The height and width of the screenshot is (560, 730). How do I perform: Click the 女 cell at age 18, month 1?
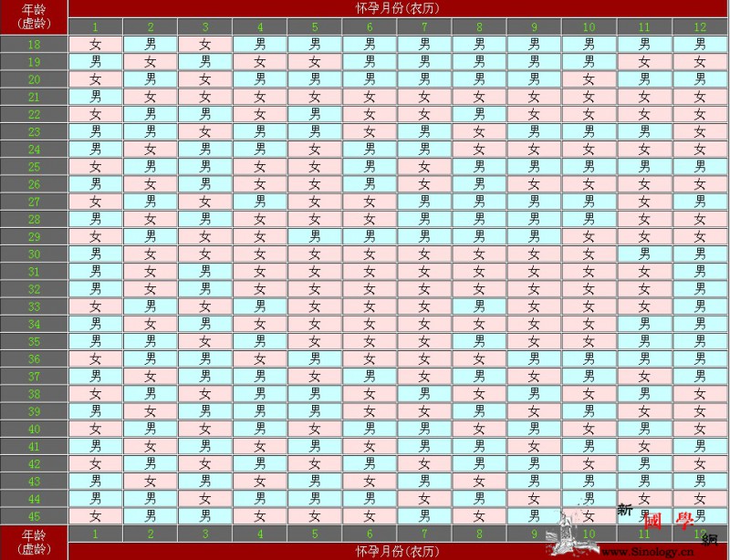click(x=96, y=45)
